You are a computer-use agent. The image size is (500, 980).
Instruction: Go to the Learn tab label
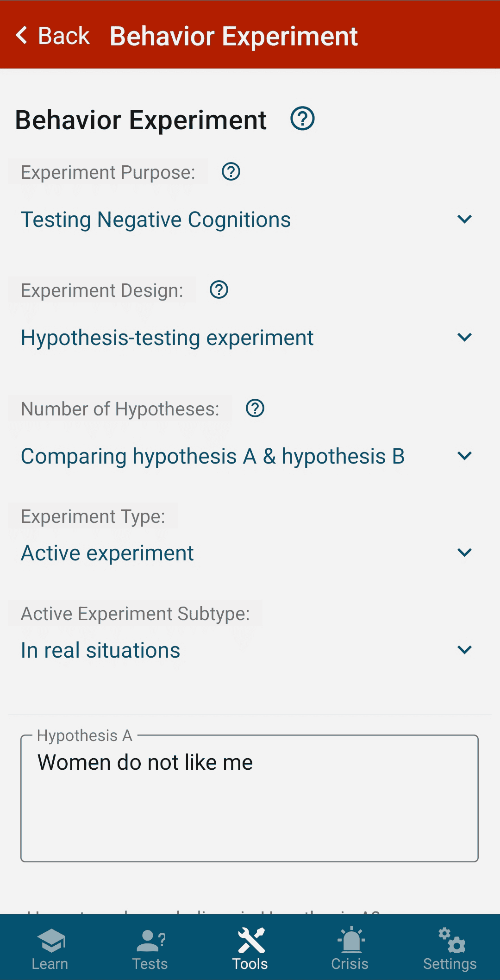[50, 964]
